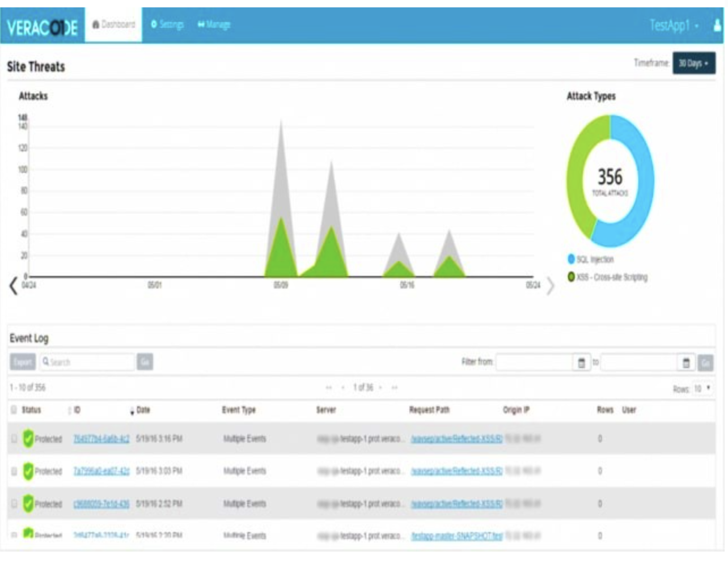
Task: Check the first event row checkbox
Action: point(14,439)
